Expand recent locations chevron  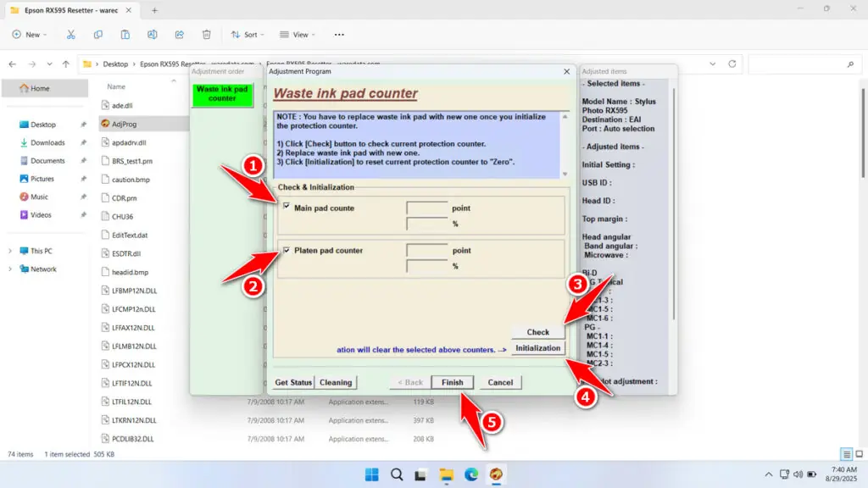[x=49, y=64]
